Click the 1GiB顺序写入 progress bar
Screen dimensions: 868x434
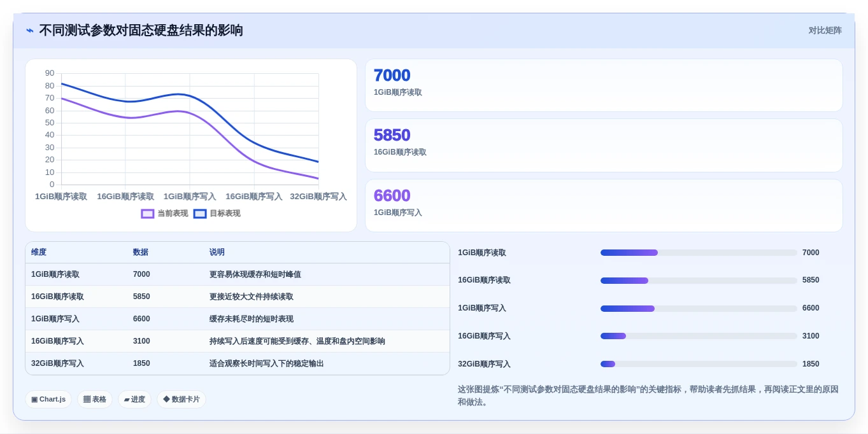[699, 309]
